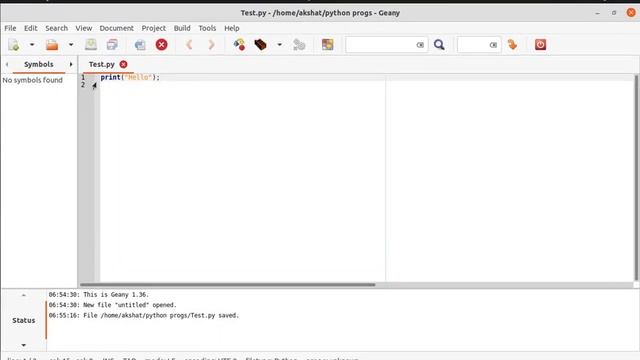Create a new file with toolbar icon
The width and height of the screenshot is (640, 360).
pyautogui.click(x=14, y=44)
